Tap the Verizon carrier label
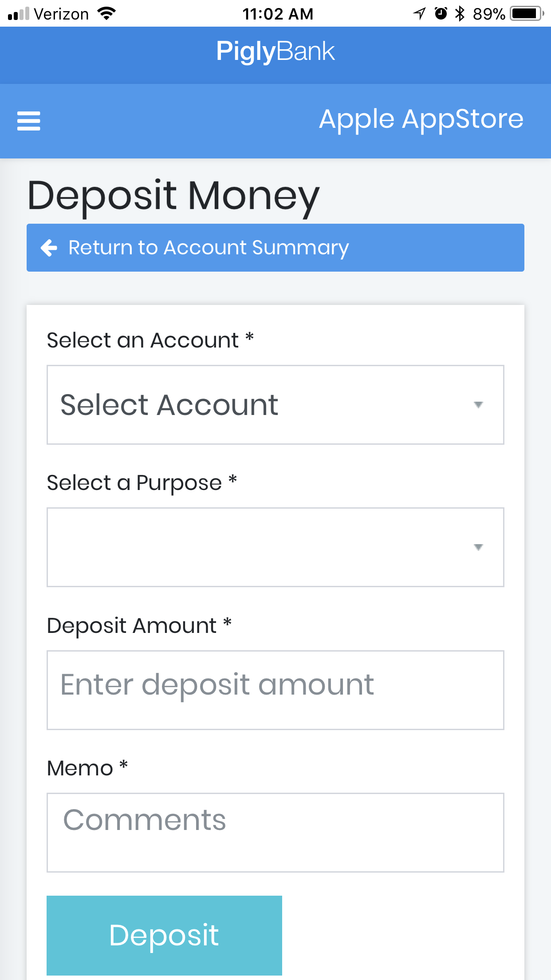The width and height of the screenshot is (551, 980). pos(61,14)
